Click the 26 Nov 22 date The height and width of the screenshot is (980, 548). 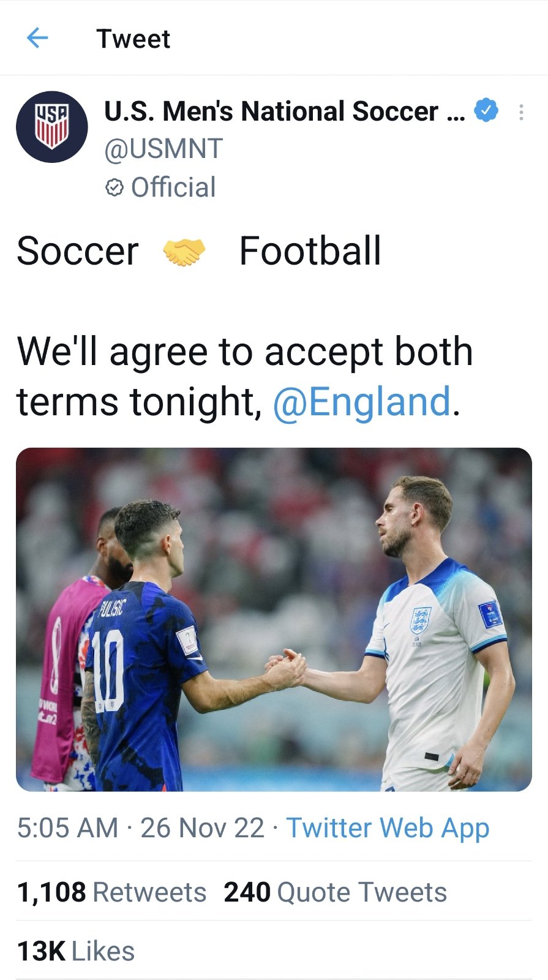click(202, 828)
